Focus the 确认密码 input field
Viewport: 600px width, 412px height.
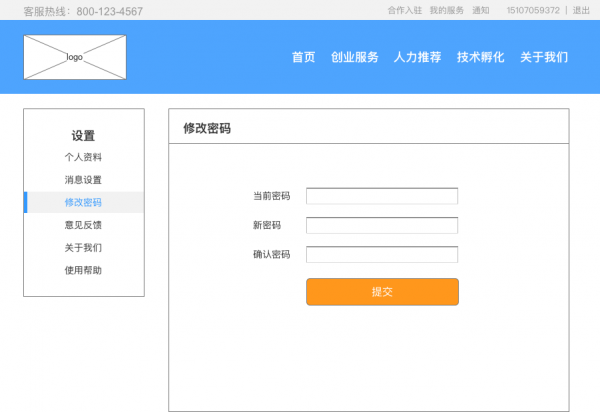pyautogui.click(x=382, y=254)
